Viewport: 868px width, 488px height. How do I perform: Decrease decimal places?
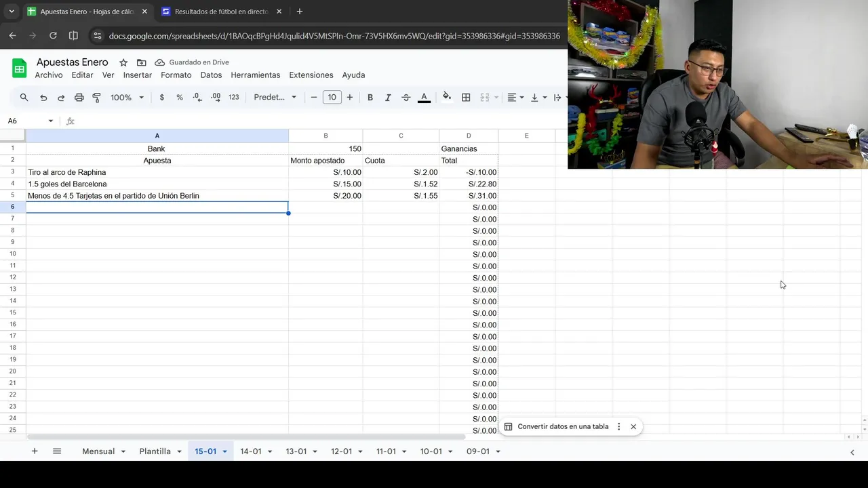click(197, 98)
